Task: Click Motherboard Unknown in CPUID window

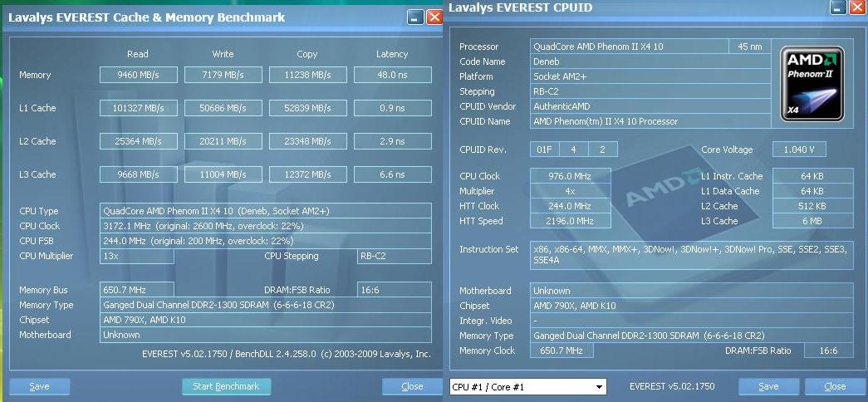Action: (x=692, y=291)
